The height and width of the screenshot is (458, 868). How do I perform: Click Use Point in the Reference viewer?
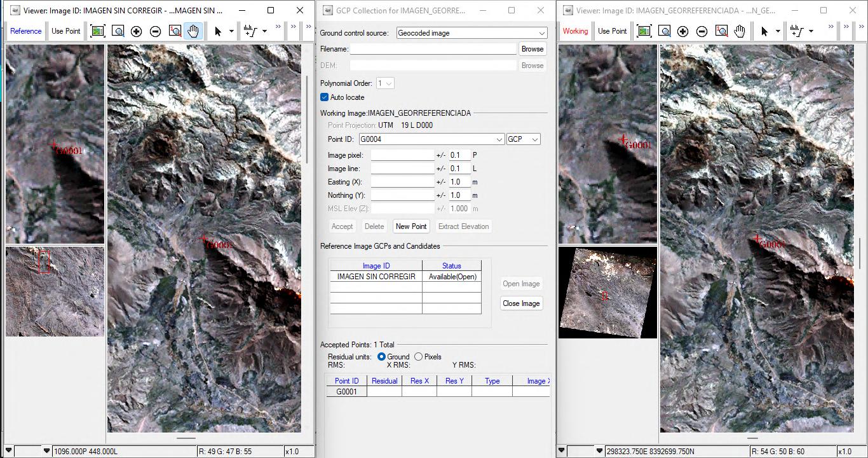point(66,31)
